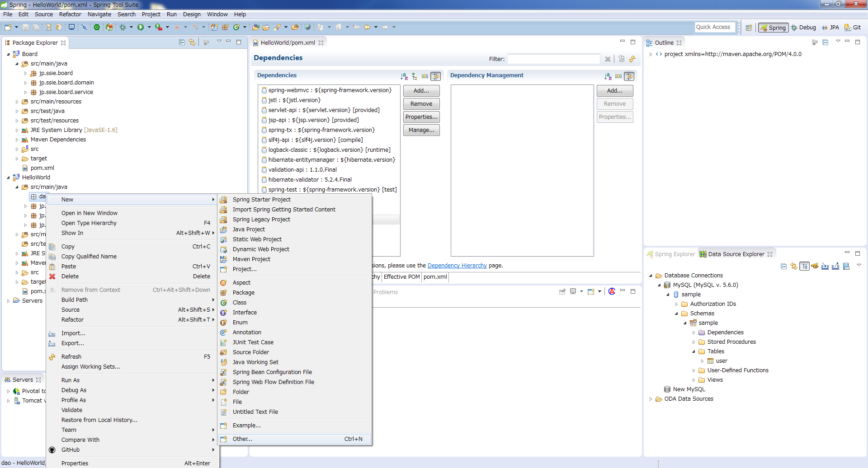Click the open web browser globe icon

click(x=307, y=27)
